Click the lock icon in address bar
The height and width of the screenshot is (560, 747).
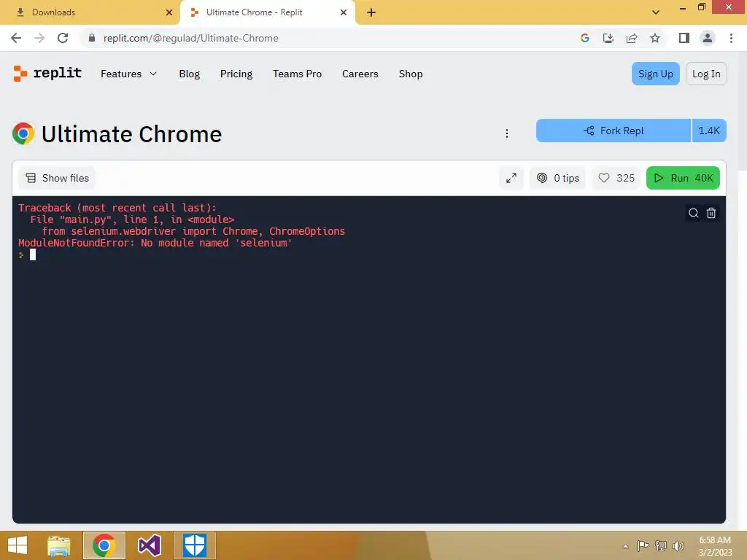tap(92, 38)
